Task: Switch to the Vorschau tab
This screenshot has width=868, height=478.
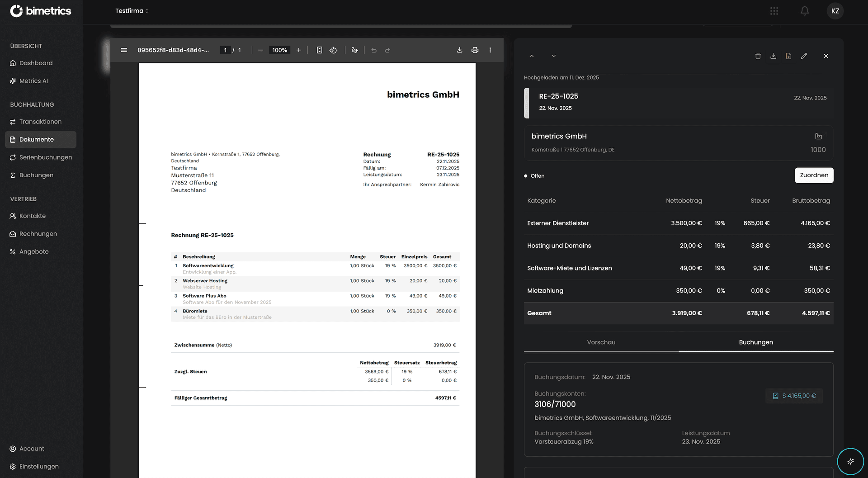Action: [601, 342]
